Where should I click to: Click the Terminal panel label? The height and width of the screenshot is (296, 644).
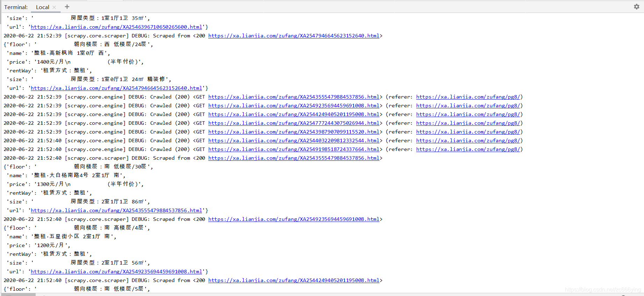click(16, 7)
